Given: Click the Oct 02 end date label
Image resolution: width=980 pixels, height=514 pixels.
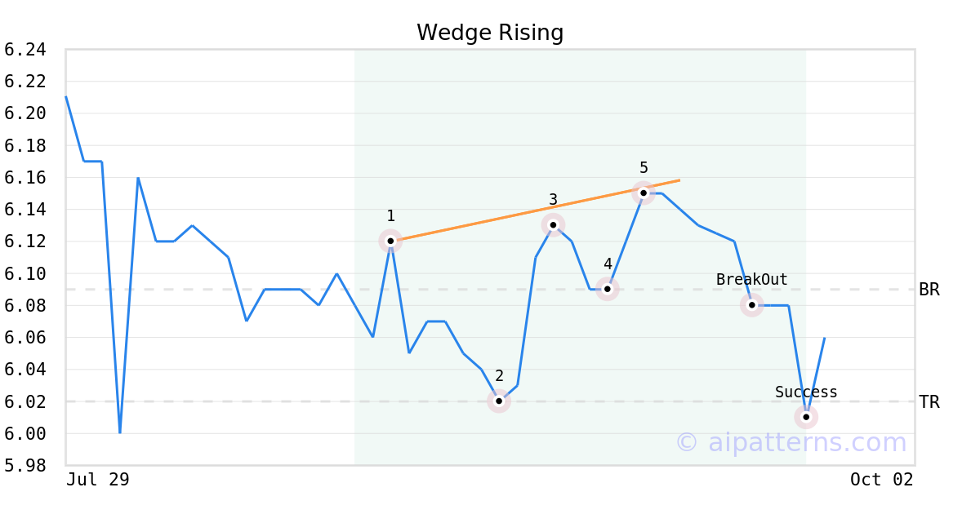Looking at the screenshot, I should (x=881, y=479).
